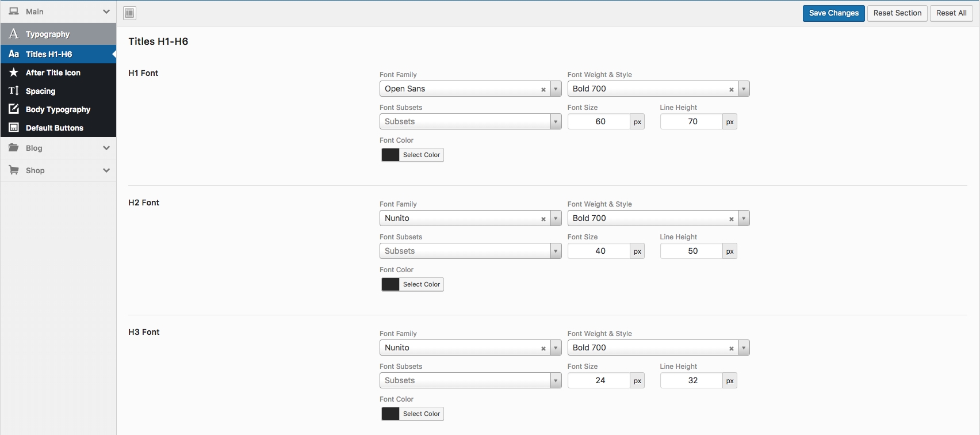Viewport: 980px width, 435px height.
Task: Click the Save Changes button
Action: [x=833, y=13]
